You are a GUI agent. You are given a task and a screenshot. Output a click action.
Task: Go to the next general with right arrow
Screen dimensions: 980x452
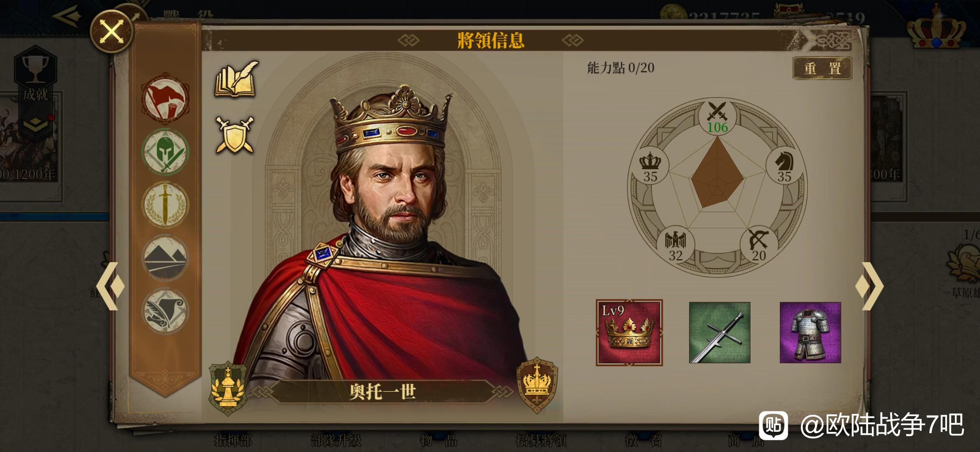tap(869, 286)
